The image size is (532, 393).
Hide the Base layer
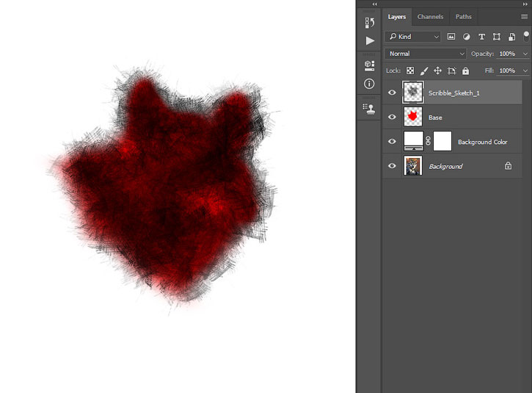[392, 117]
